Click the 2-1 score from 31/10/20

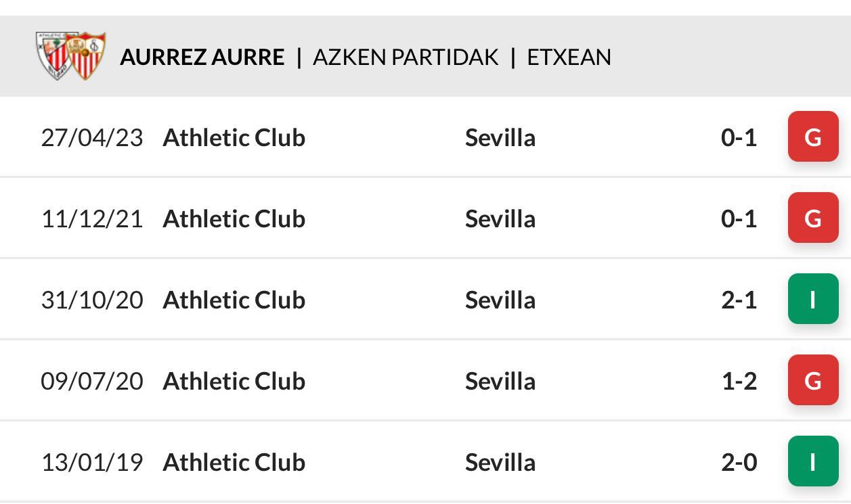point(739,300)
